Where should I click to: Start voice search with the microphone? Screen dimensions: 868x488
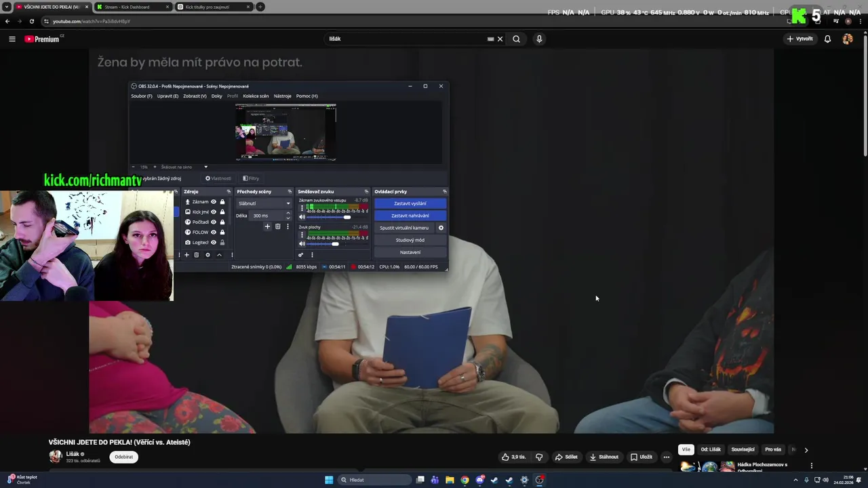[539, 39]
